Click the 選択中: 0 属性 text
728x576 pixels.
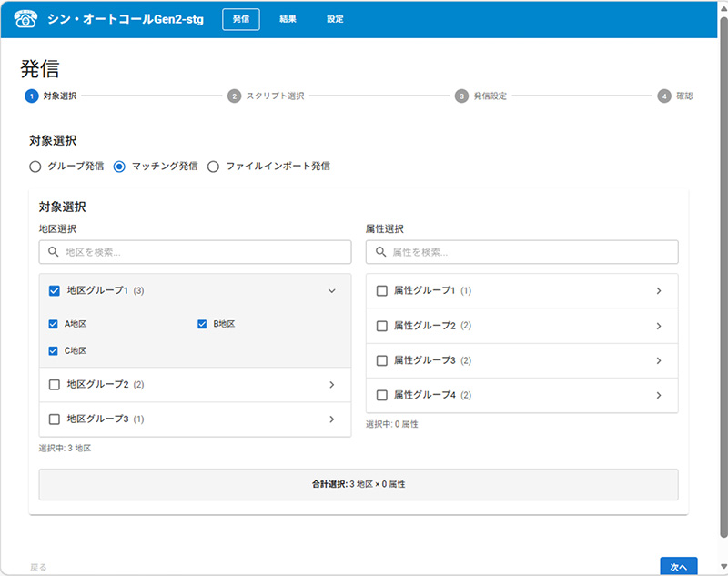392,424
